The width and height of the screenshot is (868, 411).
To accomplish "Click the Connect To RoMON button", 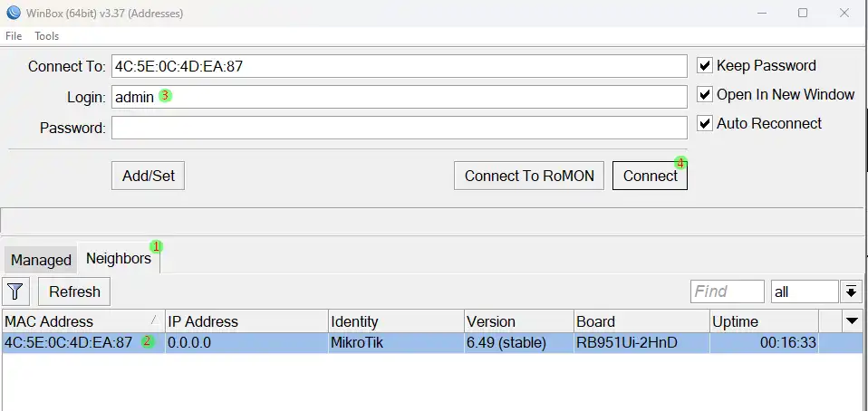I will 529,177.
